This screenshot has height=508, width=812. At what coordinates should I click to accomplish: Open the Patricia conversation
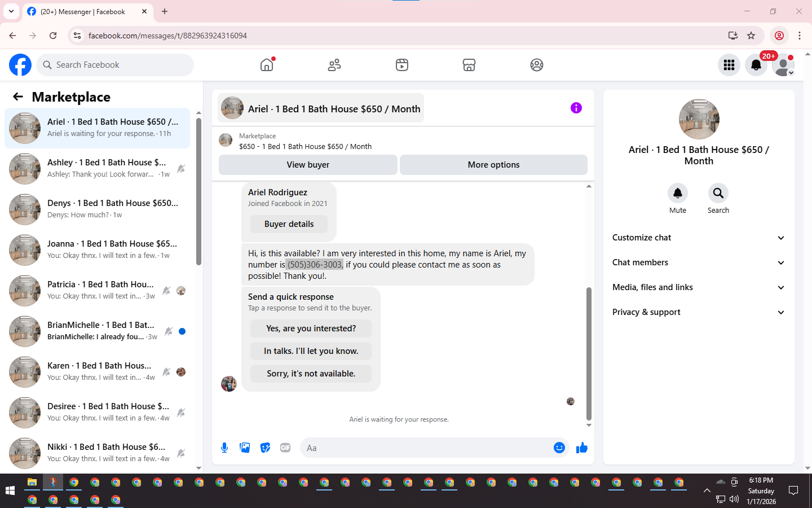click(x=98, y=291)
